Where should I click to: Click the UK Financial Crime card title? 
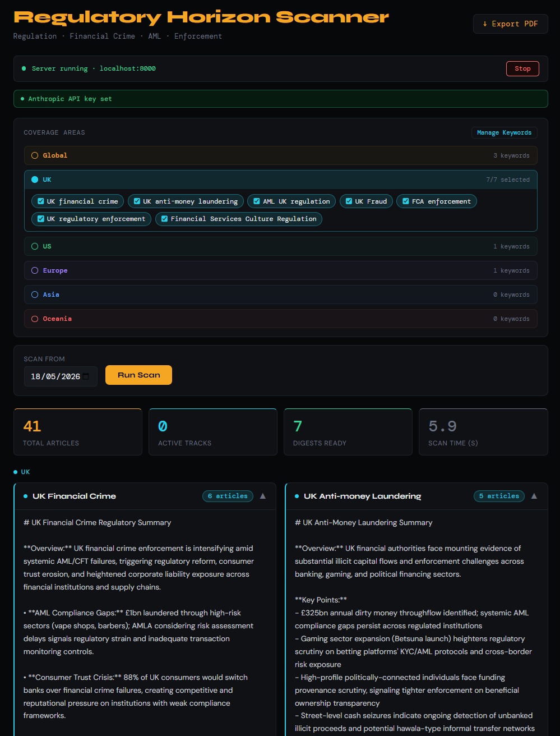[74, 496]
